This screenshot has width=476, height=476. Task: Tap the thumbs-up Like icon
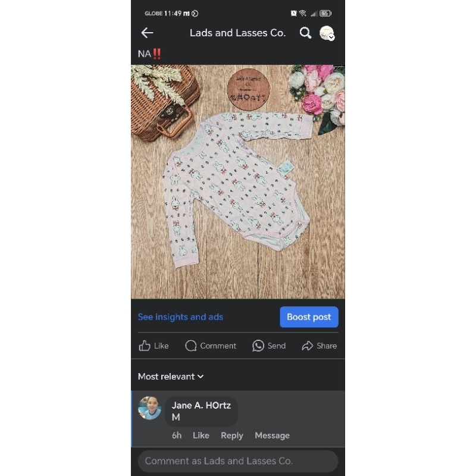click(145, 346)
